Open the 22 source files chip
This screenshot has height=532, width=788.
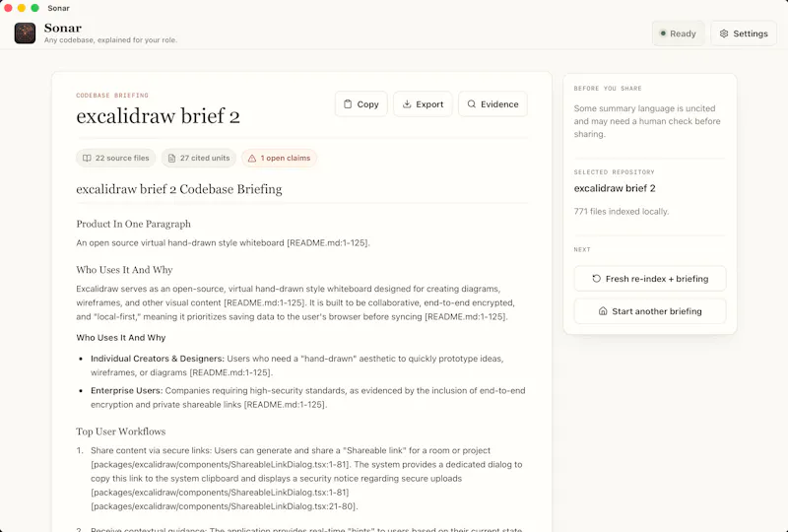coord(116,158)
